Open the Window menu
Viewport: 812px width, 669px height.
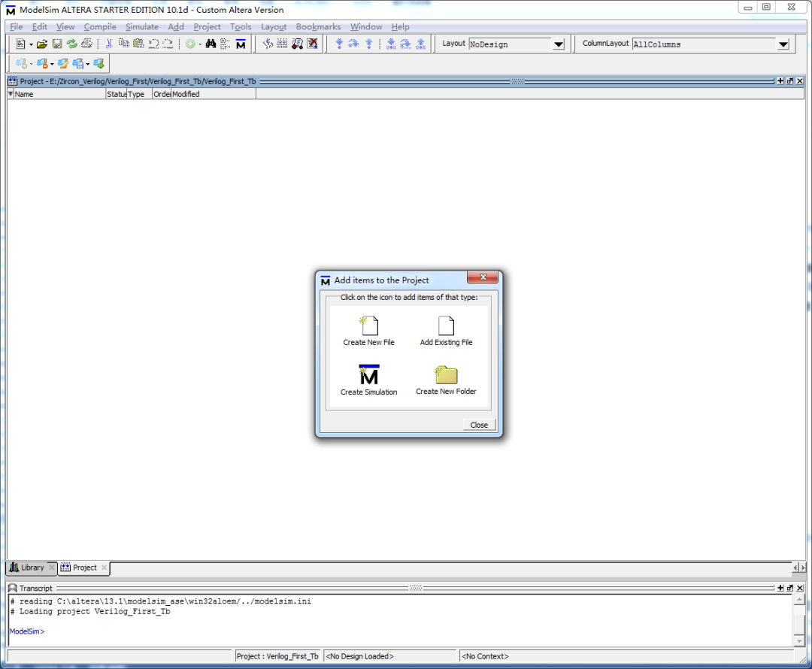[366, 26]
